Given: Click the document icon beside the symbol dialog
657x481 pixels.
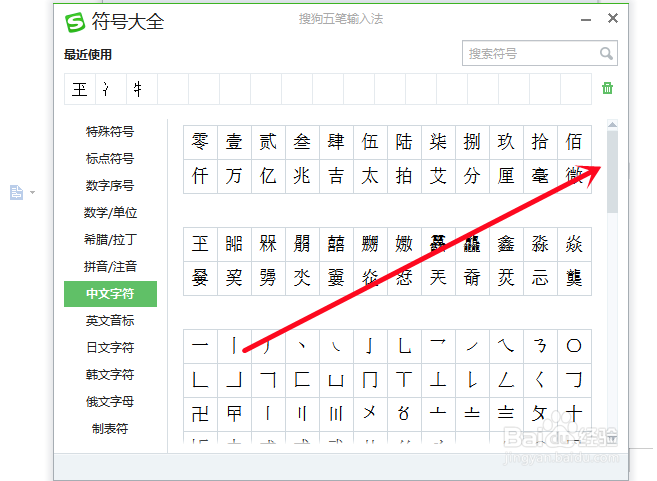Looking at the screenshot, I should coord(16,192).
